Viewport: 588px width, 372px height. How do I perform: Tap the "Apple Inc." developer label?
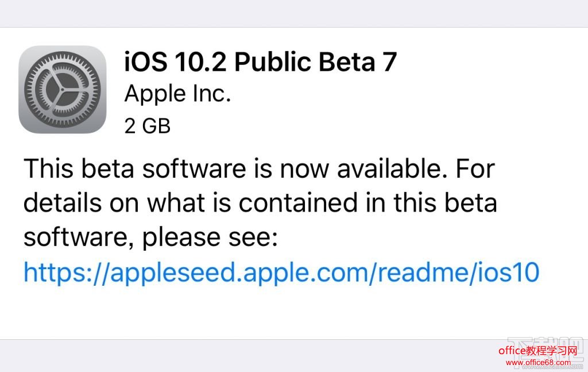[177, 93]
